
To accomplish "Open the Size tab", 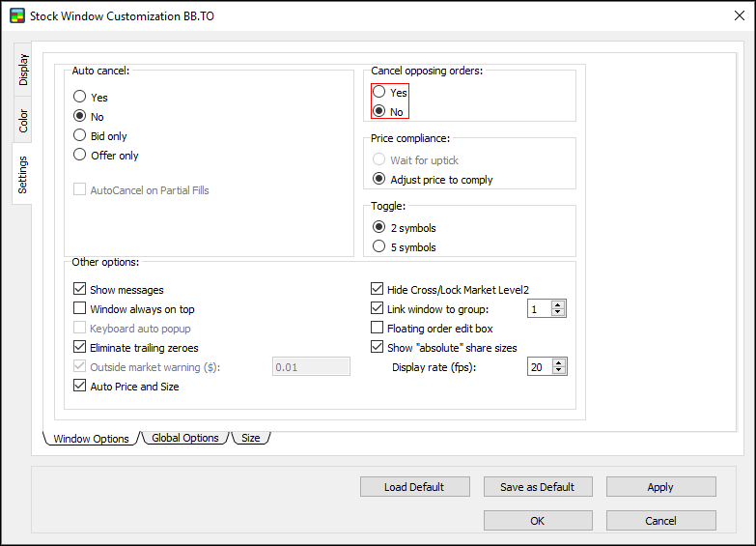I will click(x=251, y=438).
